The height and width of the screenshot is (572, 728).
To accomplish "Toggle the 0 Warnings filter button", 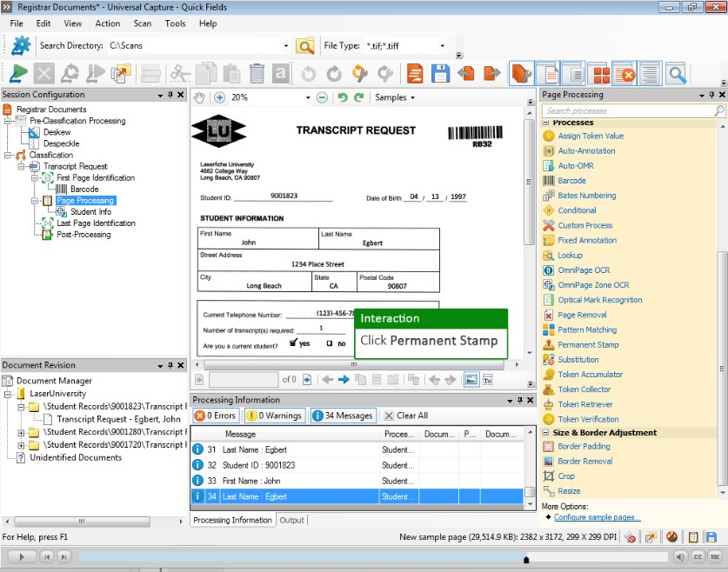I will 274,416.
